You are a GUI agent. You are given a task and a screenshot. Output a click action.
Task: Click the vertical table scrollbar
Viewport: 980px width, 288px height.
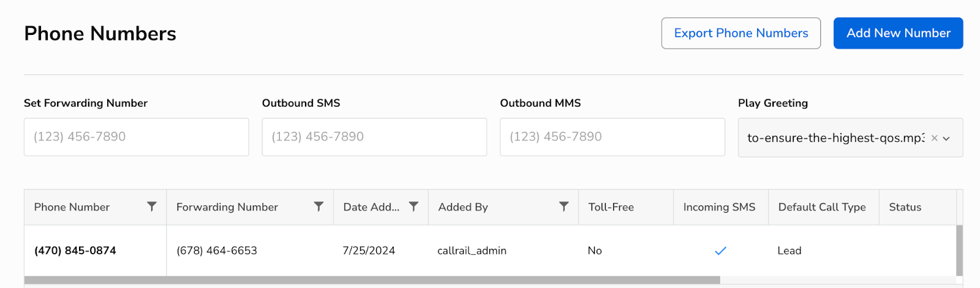tap(959, 250)
